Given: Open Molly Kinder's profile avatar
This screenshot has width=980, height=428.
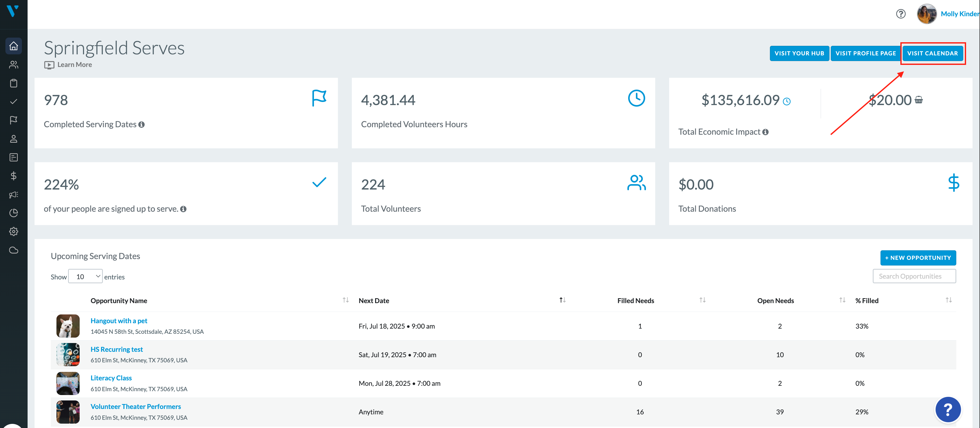Looking at the screenshot, I should pos(926,14).
